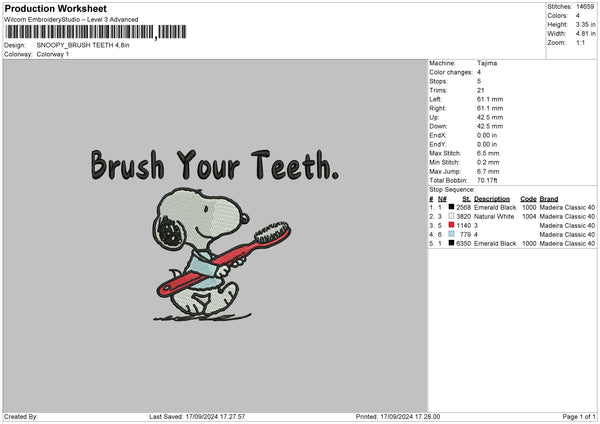Click the Zoom value 1:1
600x424 pixels.
[x=580, y=42]
